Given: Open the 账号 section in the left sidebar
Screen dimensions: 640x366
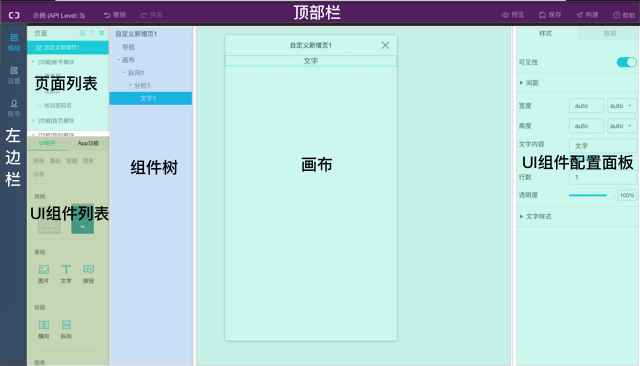Looking at the screenshot, I should coord(14,108).
